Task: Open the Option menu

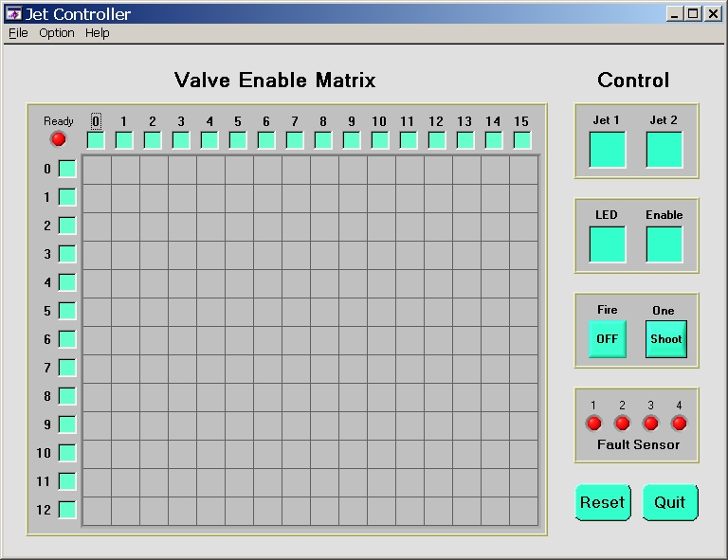Action: pos(57,33)
